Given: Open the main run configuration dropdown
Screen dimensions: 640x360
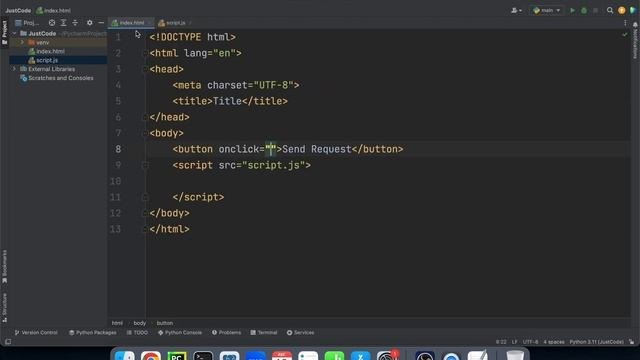Looking at the screenshot, I should [x=547, y=11].
